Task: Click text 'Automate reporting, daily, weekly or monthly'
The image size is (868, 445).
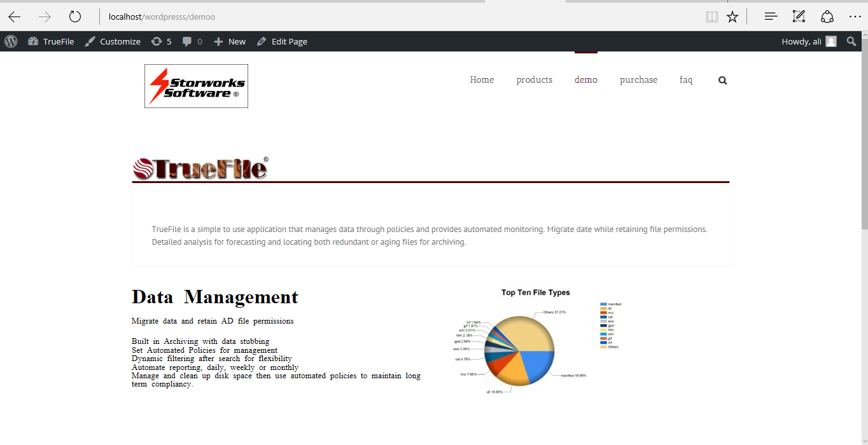Action: (x=215, y=367)
